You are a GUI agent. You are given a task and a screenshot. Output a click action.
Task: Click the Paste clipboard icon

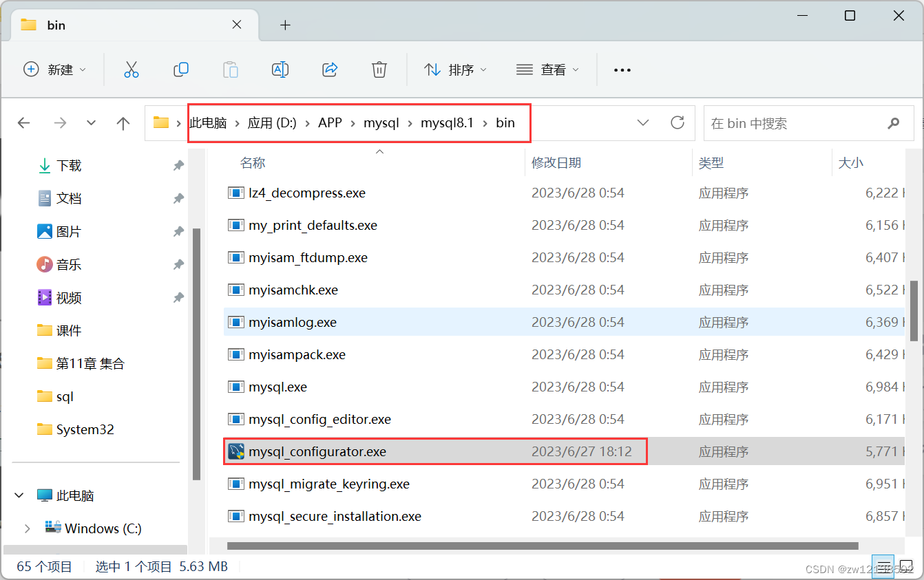[x=231, y=69]
